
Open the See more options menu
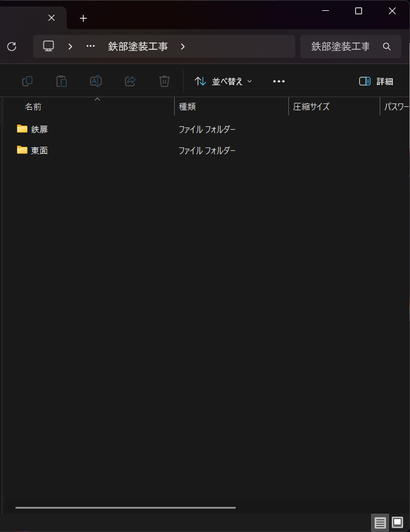(x=279, y=81)
